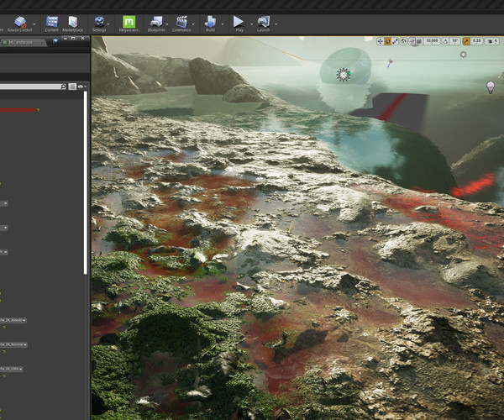Expand the Launch options dropdown arrow
The width and height of the screenshot is (504, 420).
(276, 24)
